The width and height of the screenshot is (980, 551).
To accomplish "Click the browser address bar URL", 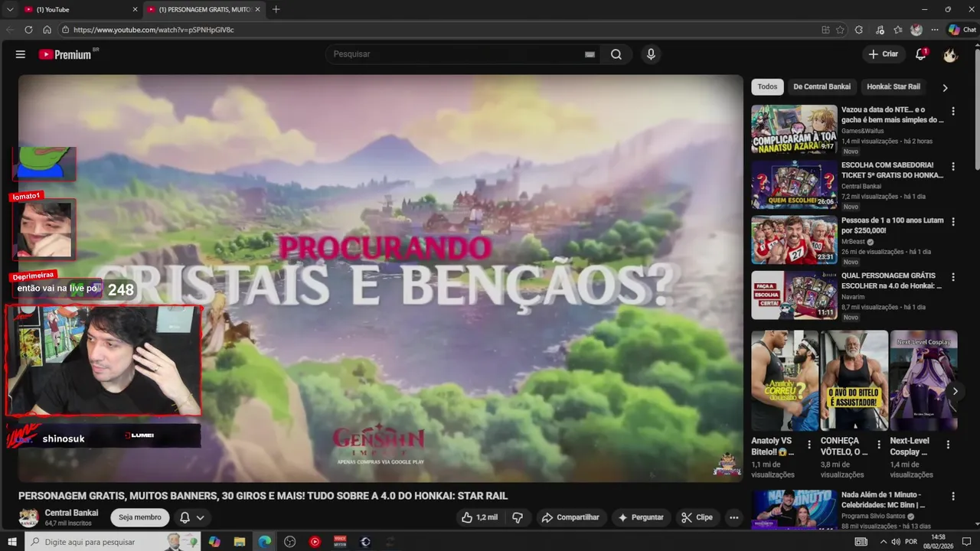I will coord(154,30).
